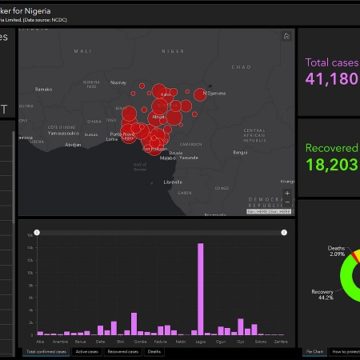Viewport: 360px width, 360px height.
Task: Switch to the Recovered cases tab
Action: click(123, 352)
